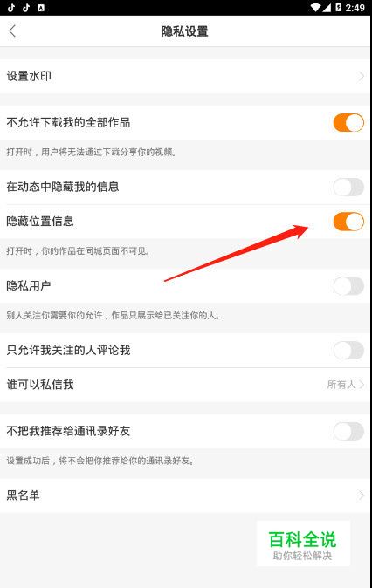Tap the 隐私设置 page title
The height and width of the screenshot is (588, 372).
pyautogui.click(x=184, y=31)
